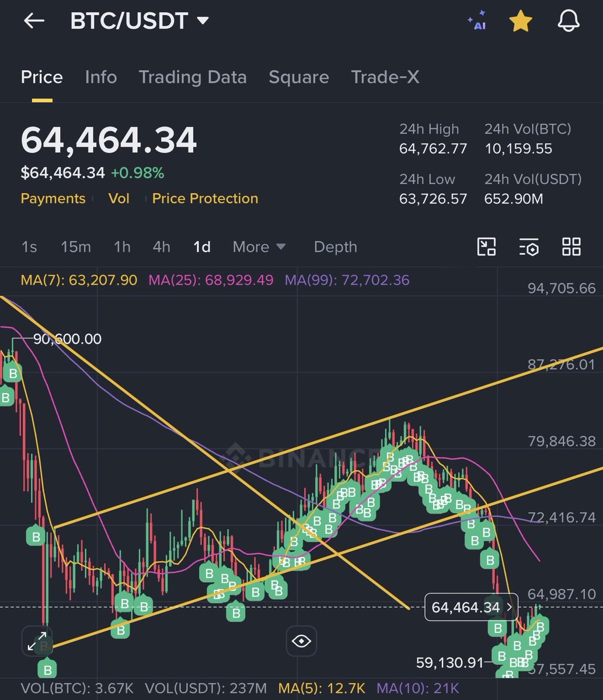The width and height of the screenshot is (603, 700).
Task: Expand the BTC/USDT pair selector
Action: (x=139, y=21)
